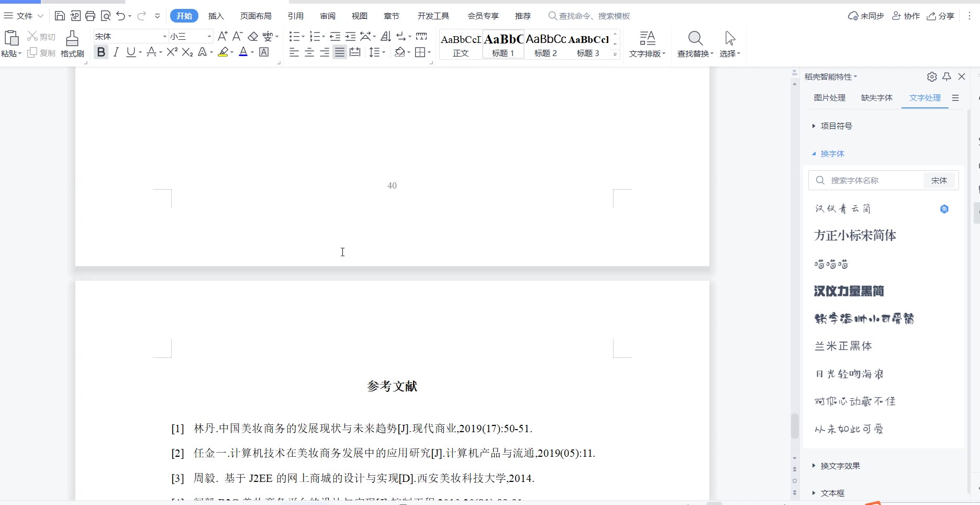This screenshot has width=980, height=505.
Task: Apply the 正文 style
Action: coord(461,45)
